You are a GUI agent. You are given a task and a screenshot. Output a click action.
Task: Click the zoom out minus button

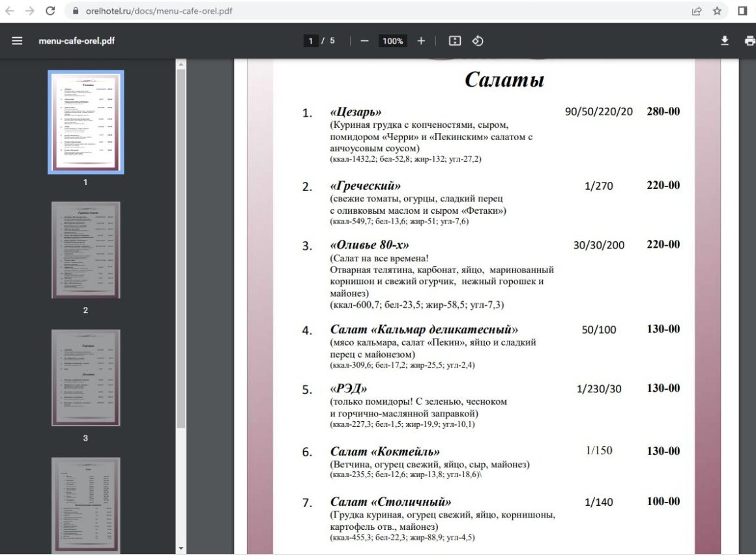coord(364,40)
